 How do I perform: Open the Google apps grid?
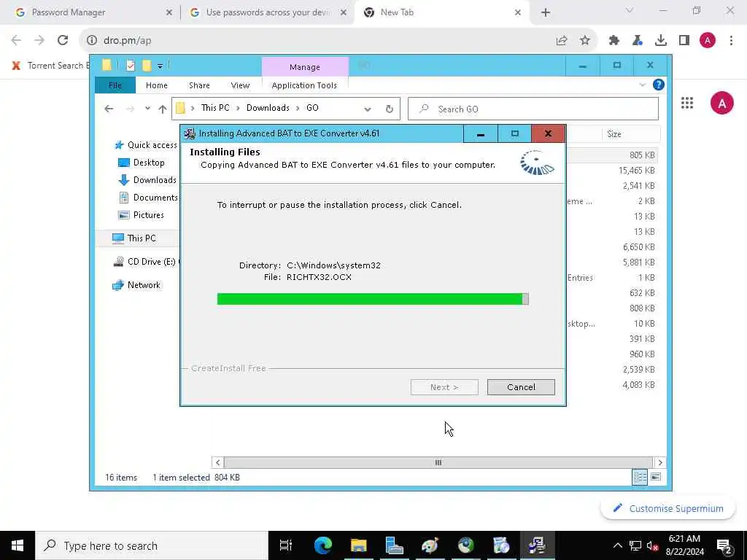click(687, 103)
